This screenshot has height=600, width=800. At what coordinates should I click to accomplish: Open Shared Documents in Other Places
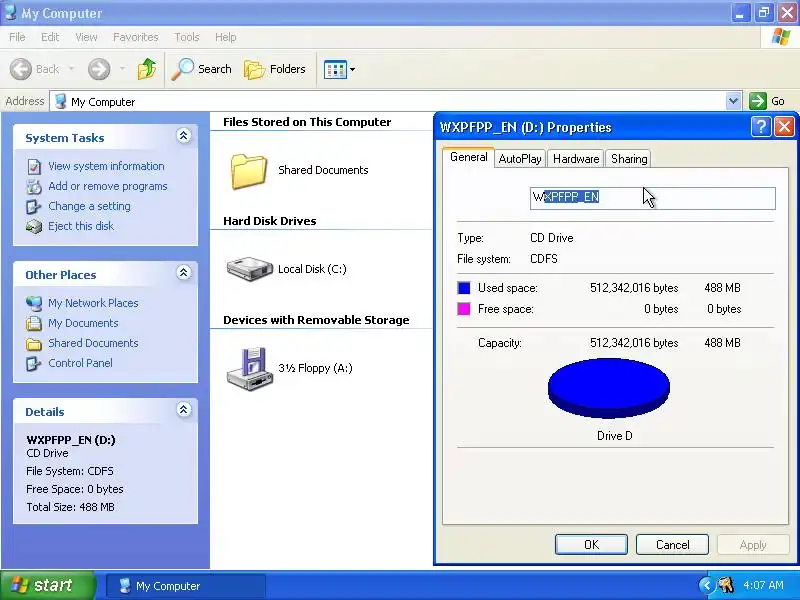click(93, 343)
